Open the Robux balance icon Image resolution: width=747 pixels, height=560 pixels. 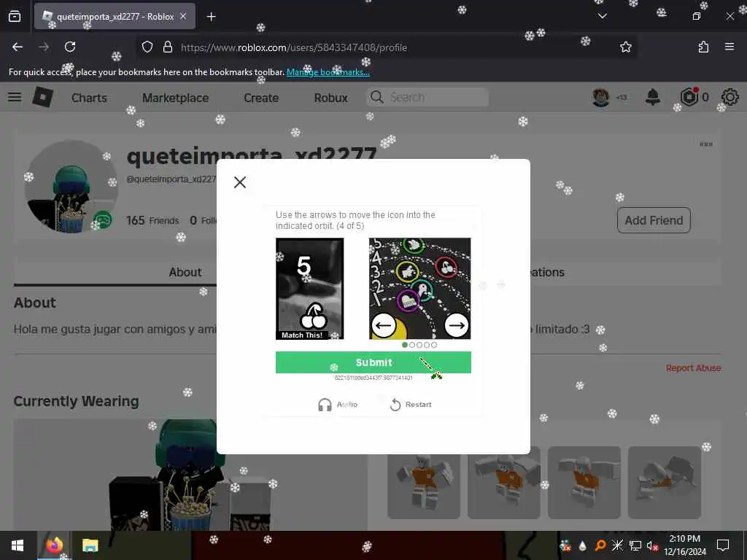click(689, 97)
